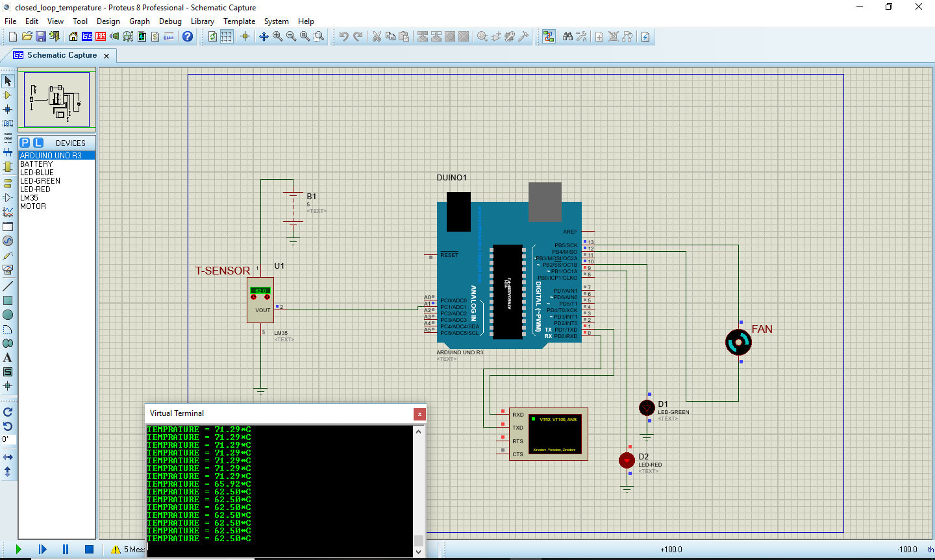Step the simulation forward

tap(42, 549)
